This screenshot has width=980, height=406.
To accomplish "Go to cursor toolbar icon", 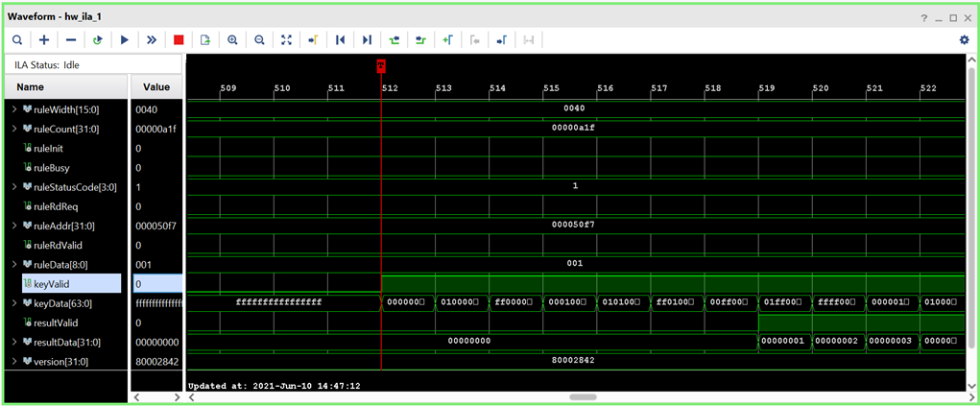I will 313,40.
